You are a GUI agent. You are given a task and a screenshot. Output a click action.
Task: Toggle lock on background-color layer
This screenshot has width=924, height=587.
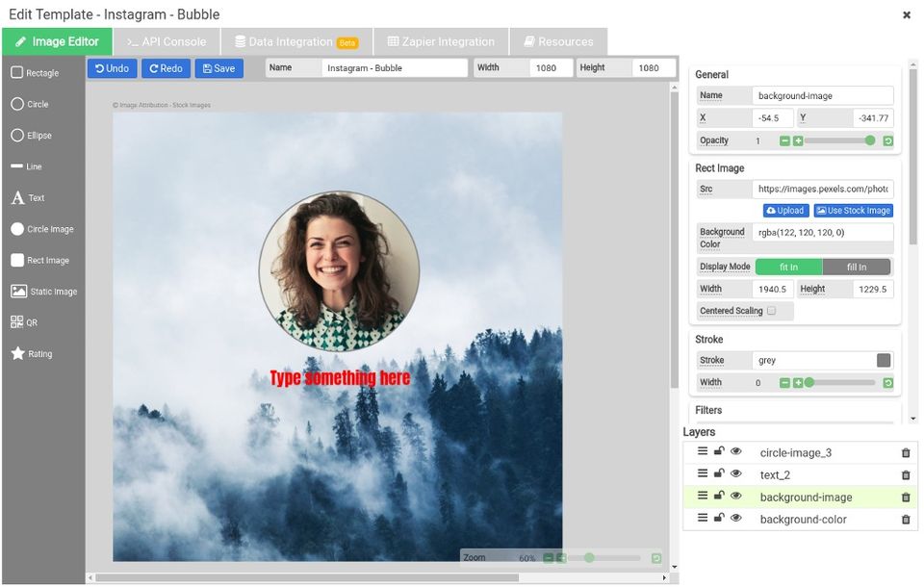(719, 518)
